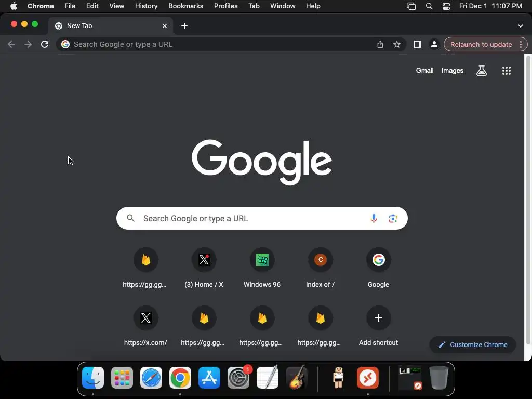Open the History menu
This screenshot has height=399, width=532.
click(x=146, y=6)
